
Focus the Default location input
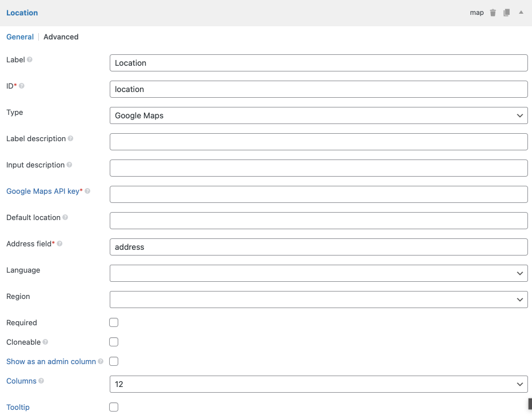(x=319, y=221)
